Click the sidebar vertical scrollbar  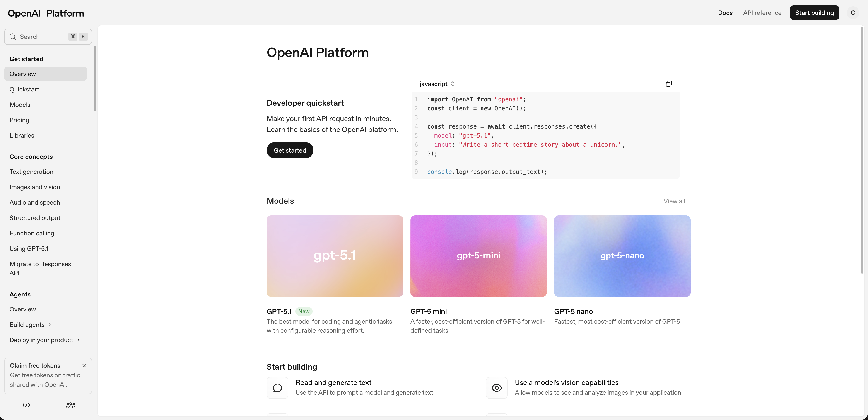[x=95, y=79]
